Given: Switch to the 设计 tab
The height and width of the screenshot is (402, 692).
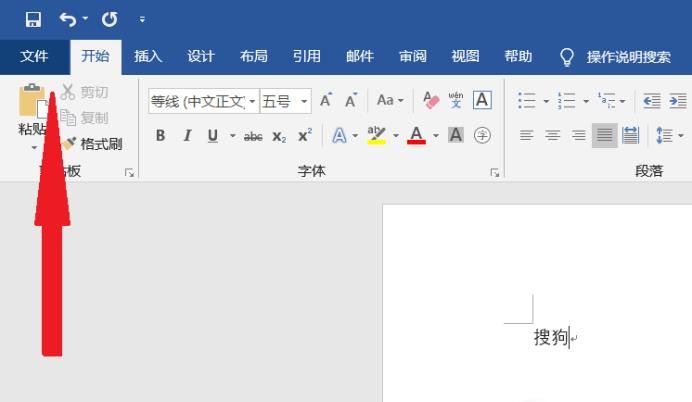Looking at the screenshot, I should click(x=201, y=56).
